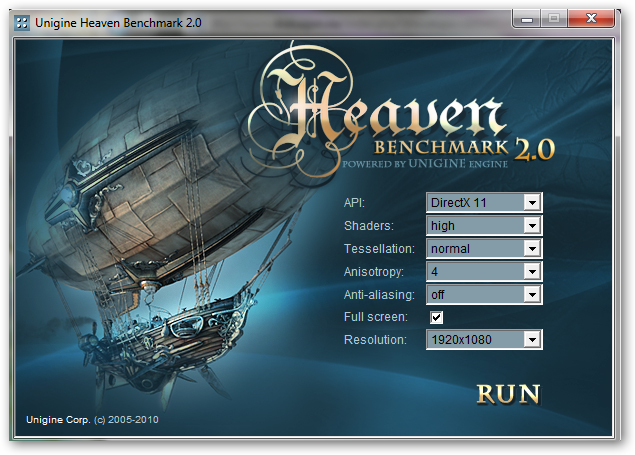
Task: Open the Resolution dropdown showing 1920x1080
Action: 484,340
